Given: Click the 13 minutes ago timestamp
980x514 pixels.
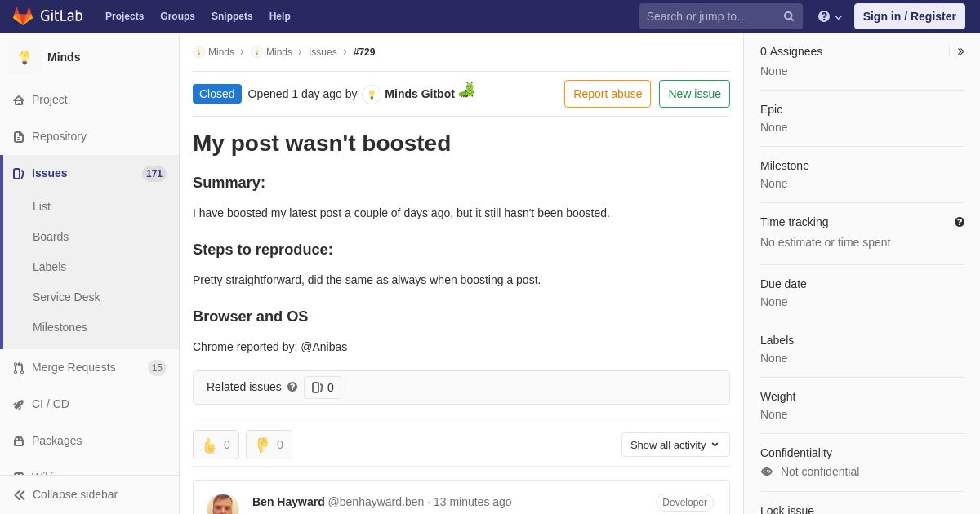Looking at the screenshot, I should [x=473, y=502].
